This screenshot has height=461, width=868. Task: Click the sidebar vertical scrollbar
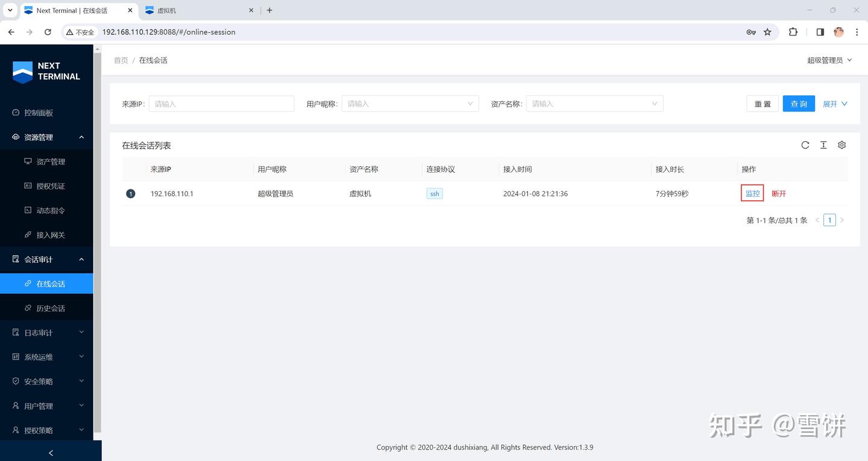[x=98, y=241]
